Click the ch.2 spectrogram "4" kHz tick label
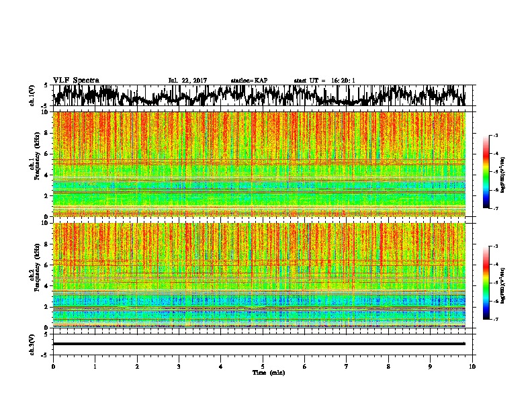The height and width of the screenshot is (411, 532). [47, 286]
